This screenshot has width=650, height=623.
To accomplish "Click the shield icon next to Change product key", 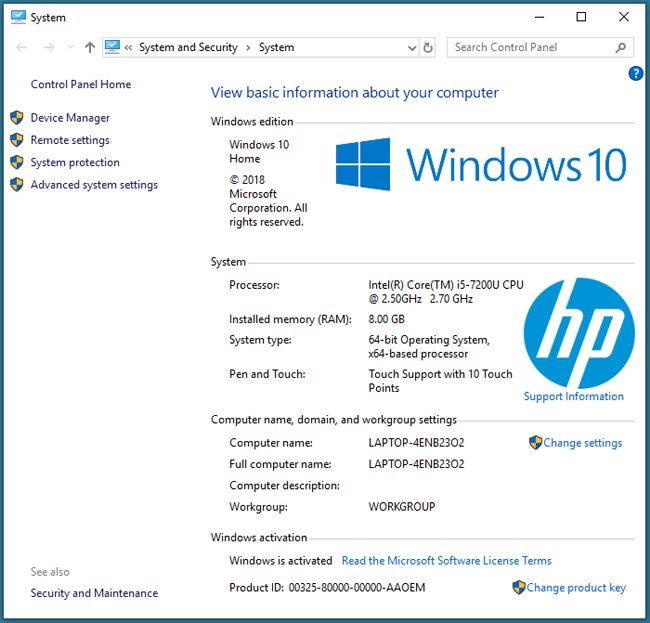I will pos(519,587).
